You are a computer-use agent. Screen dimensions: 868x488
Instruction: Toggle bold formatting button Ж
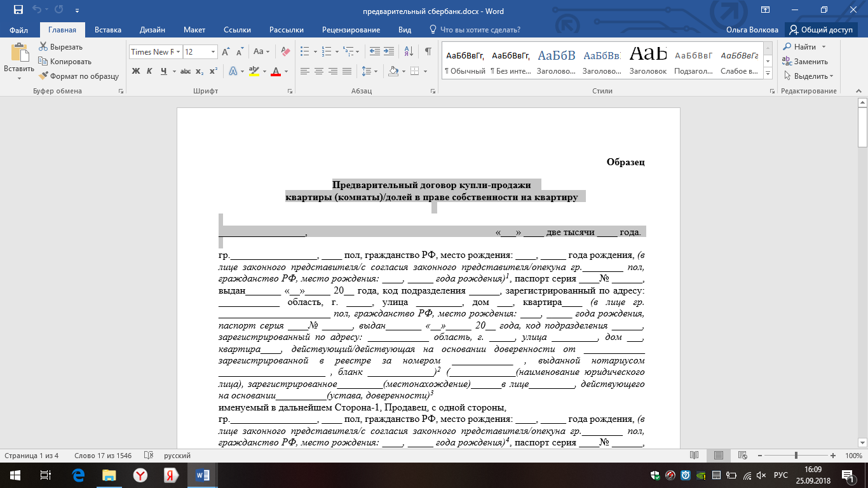[136, 71]
